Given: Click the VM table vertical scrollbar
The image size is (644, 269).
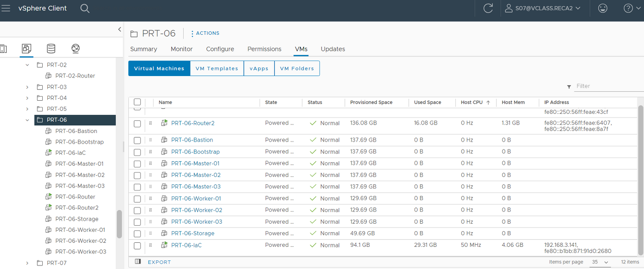Looking at the screenshot, I should pyautogui.click(x=640, y=180).
